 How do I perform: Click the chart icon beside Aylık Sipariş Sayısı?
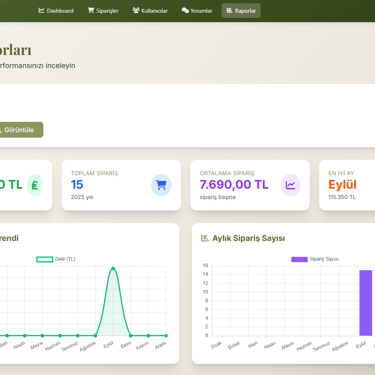[205, 238]
